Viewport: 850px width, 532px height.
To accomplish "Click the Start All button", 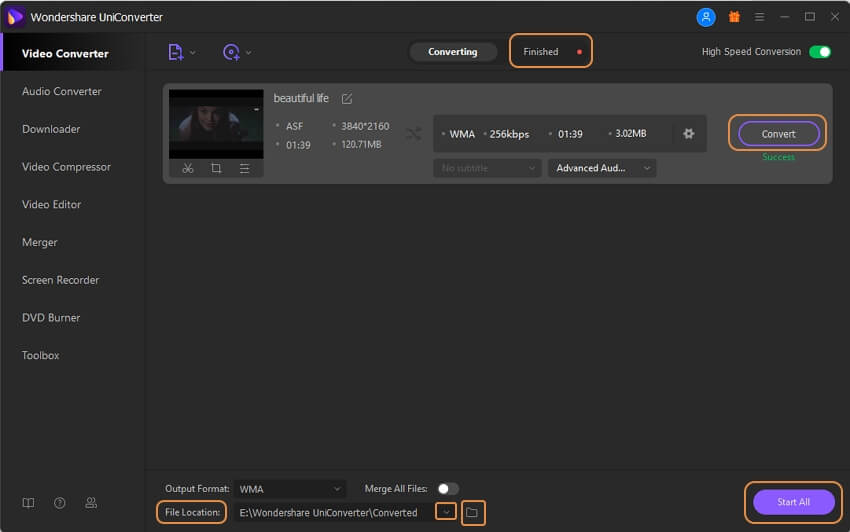I will [x=794, y=502].
